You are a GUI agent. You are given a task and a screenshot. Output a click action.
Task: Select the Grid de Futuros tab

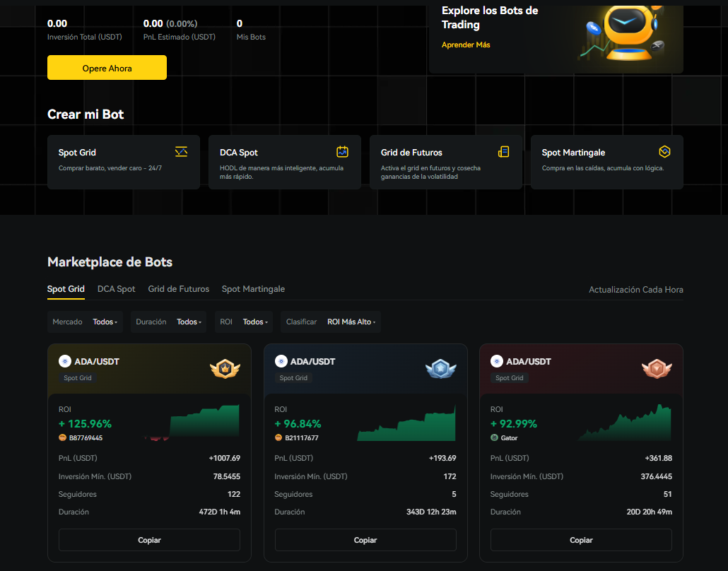coord(178,289)
